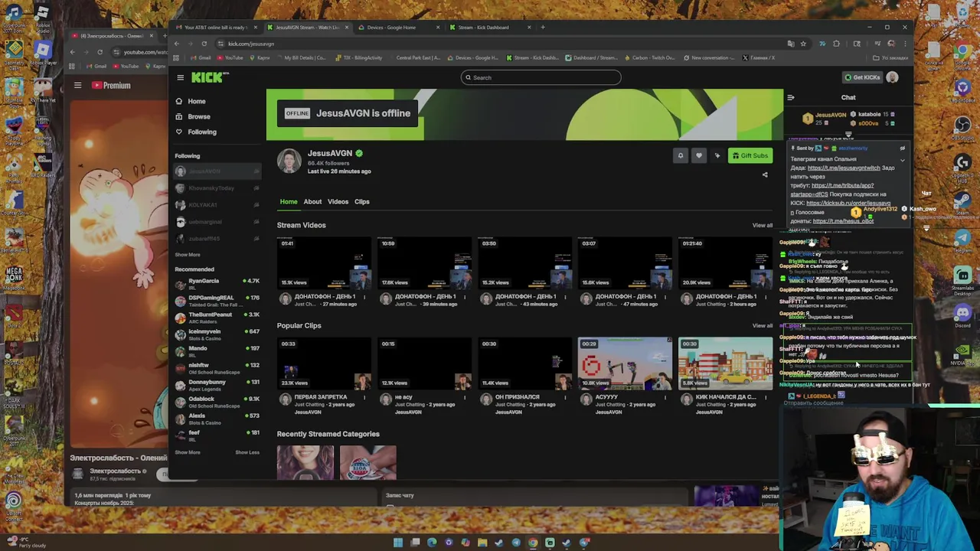Expand Recommended list with Show More
Viewport: 980px width, 551px height.
click(188, 452)
